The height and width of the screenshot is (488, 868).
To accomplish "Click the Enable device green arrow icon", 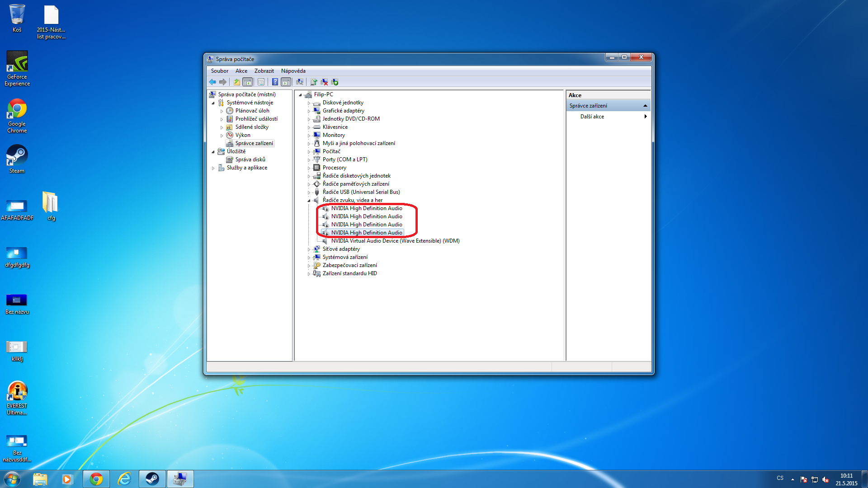I will 335,82.
